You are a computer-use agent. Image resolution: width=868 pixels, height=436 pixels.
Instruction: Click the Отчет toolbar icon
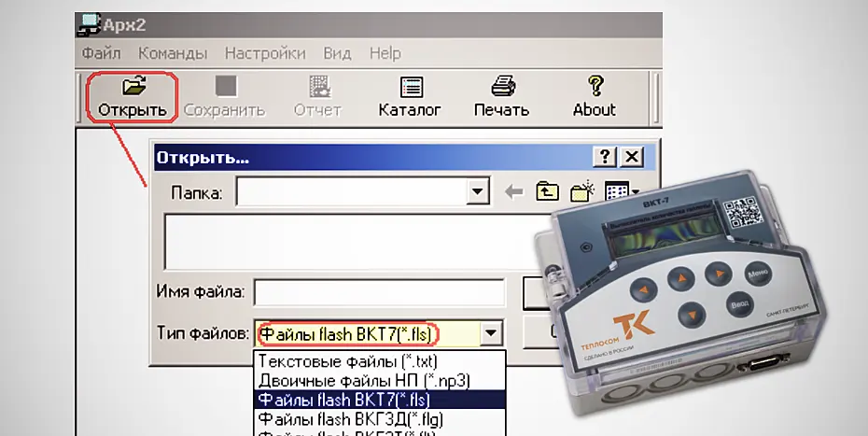coord(319,87)
